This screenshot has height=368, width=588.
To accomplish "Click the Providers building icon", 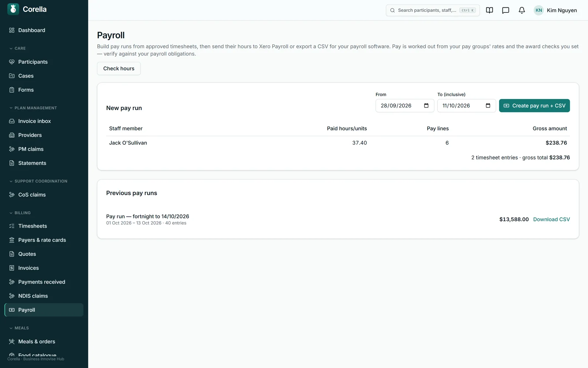I will [12, 135].
